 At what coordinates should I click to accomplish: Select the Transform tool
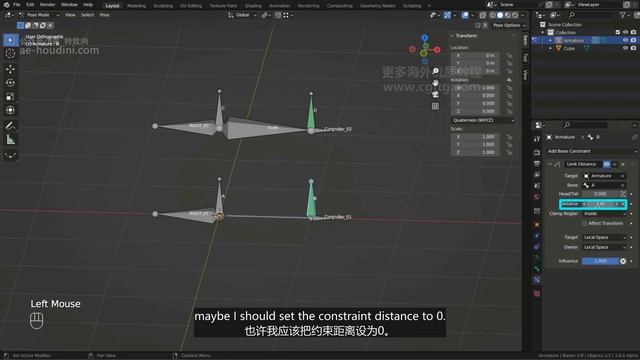coord(11,110)
